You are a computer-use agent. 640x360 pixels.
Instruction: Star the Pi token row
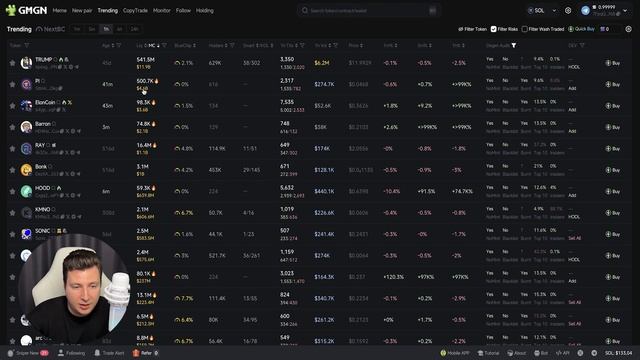coord(12,84)
